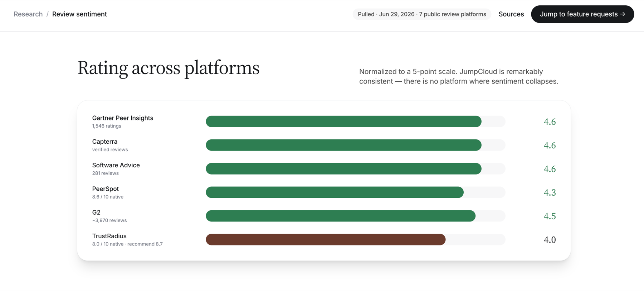
Task: Click the 4.6 score for Software Advice
Action: click(x=550, y=169)
